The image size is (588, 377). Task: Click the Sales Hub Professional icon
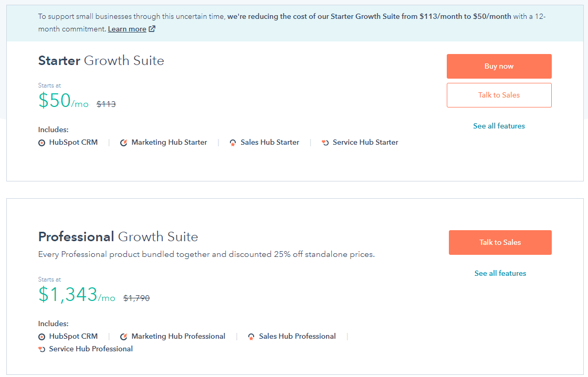pyautogui.click(x=251, y=337)
